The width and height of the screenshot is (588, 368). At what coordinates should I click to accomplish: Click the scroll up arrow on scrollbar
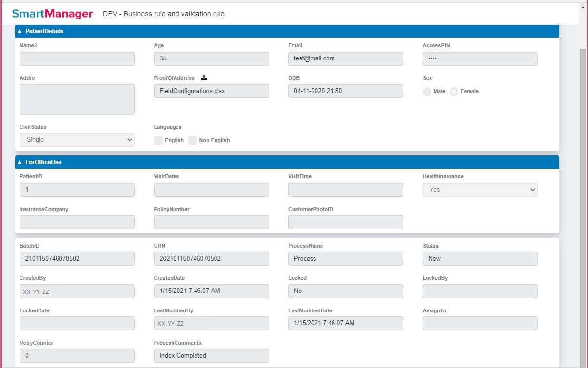coord(583,7)
